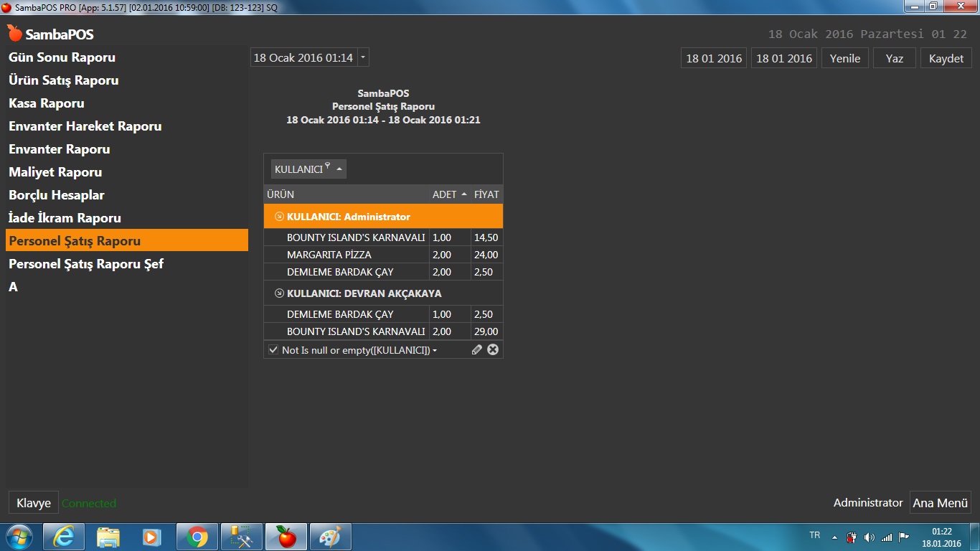Remove filter with the X icon
The image size is (980, 551).
click(493, 350)
